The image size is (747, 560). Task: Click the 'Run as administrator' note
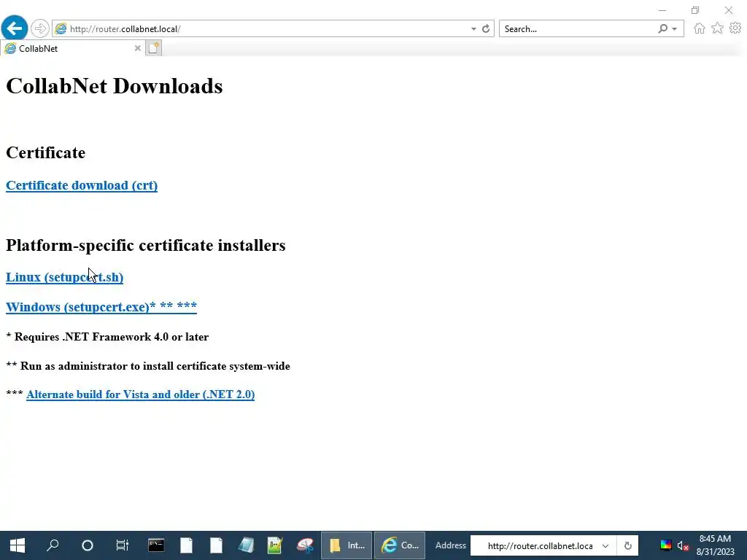tap(148, 366)
